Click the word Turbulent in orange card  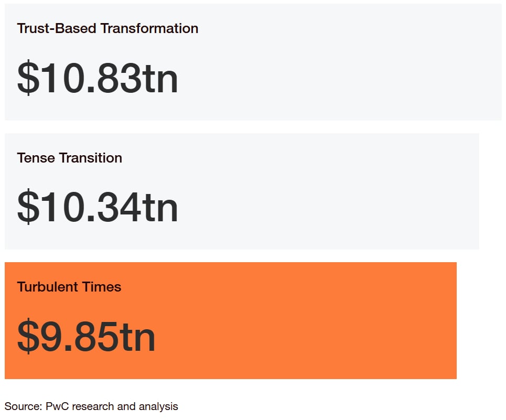pyautogui.click(x=47, y=287)
